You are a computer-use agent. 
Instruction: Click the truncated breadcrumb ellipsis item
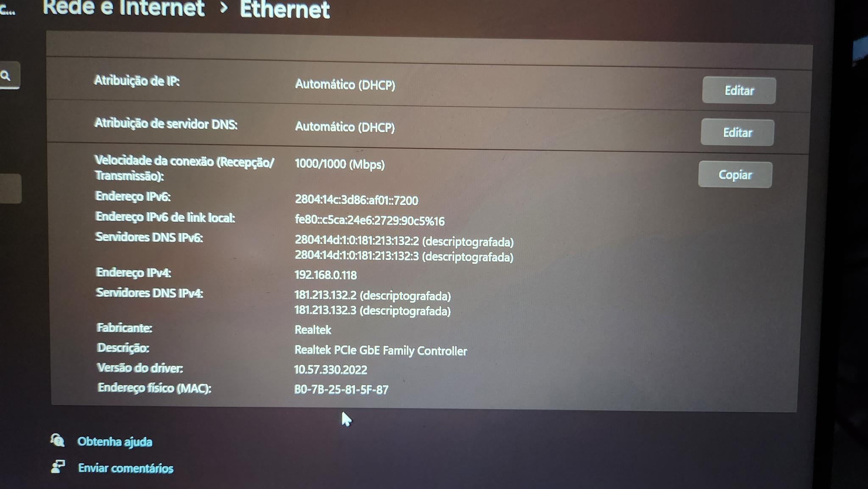point(8,10)
